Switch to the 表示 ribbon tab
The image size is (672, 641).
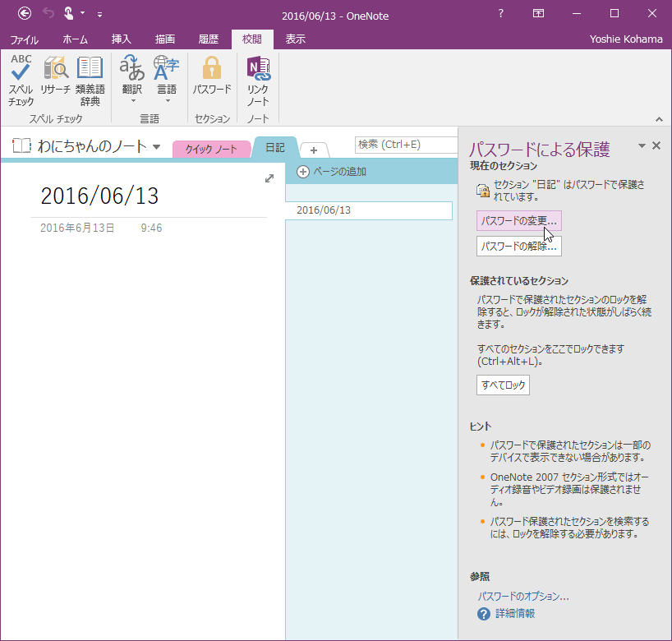pyautogui.click(x=294, y=39)
